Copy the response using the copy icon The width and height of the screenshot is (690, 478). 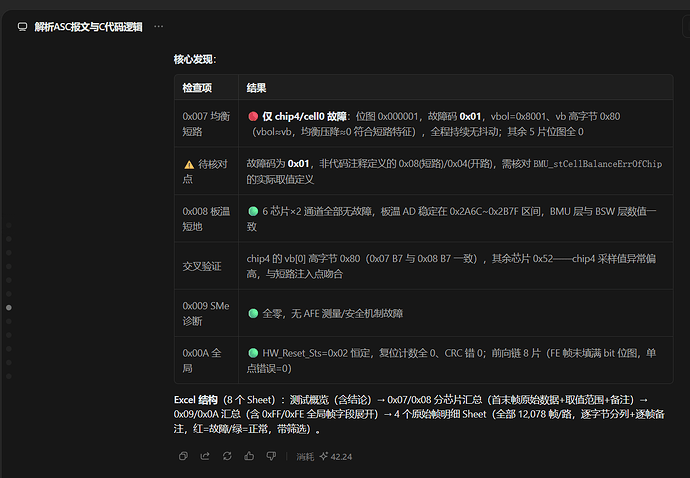(183, 456)
